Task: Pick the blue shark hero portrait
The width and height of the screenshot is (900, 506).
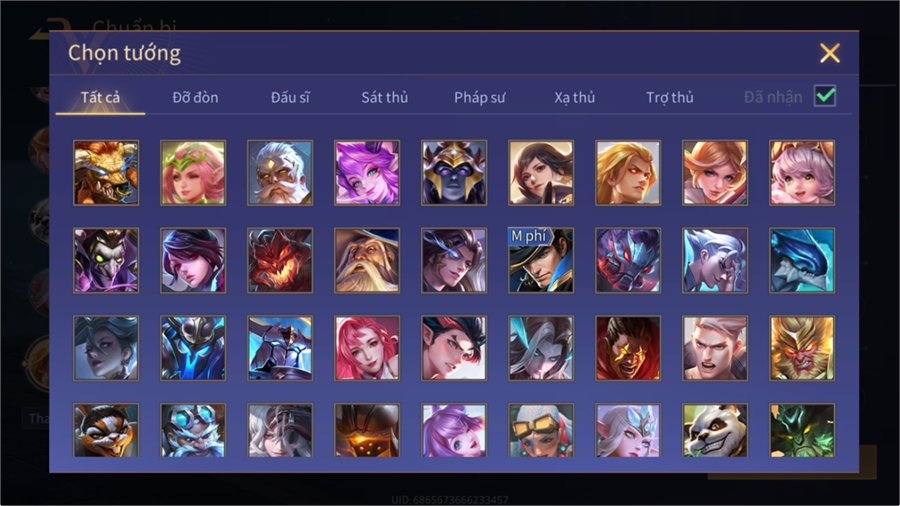Action: click(x=802, y=260)
